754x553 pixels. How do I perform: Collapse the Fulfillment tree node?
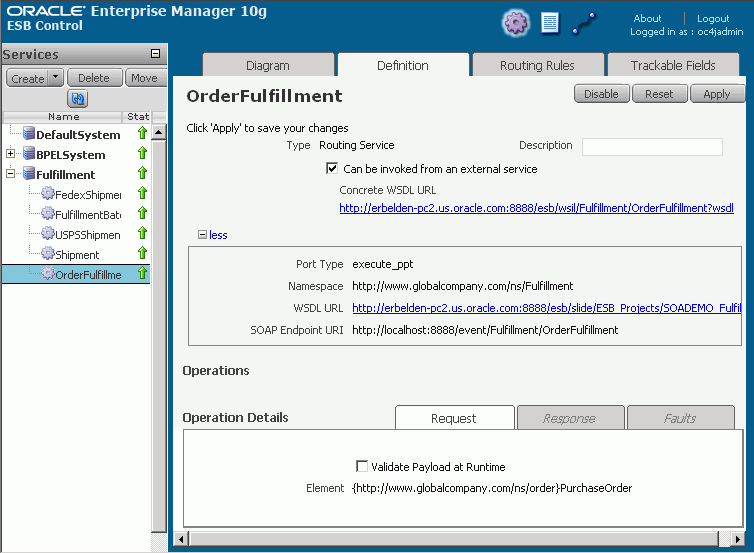10,173
